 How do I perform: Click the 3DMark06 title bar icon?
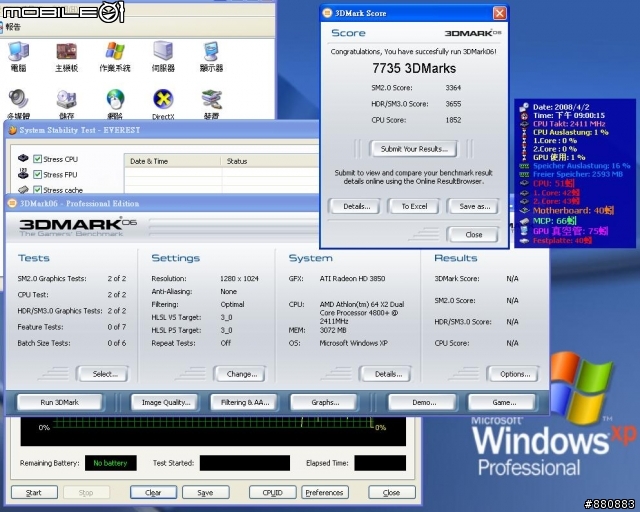[x=12, y=203]
